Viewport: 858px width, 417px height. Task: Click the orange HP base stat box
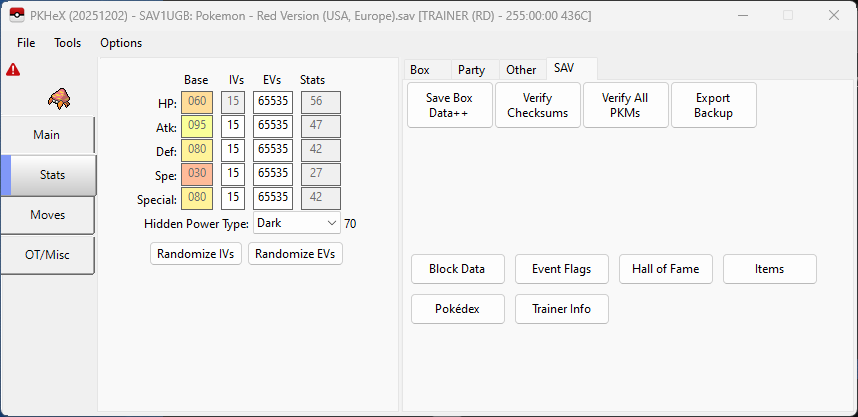coord(196,102)
